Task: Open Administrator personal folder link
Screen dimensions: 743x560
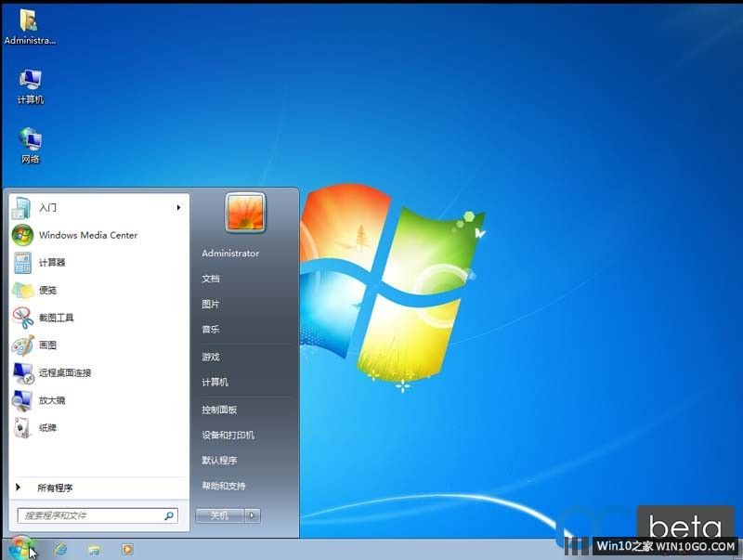Action: pyautogui.click(x=230, y=253)
